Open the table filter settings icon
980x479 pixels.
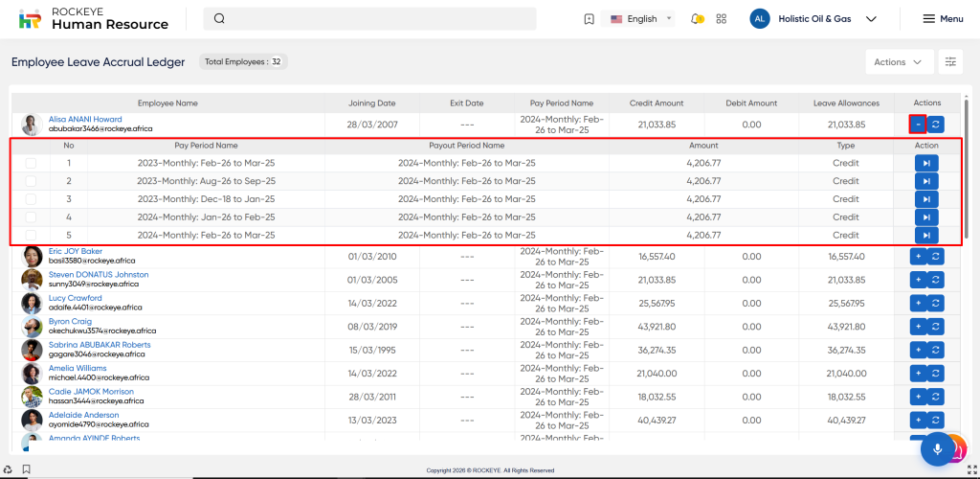(950, 61)
